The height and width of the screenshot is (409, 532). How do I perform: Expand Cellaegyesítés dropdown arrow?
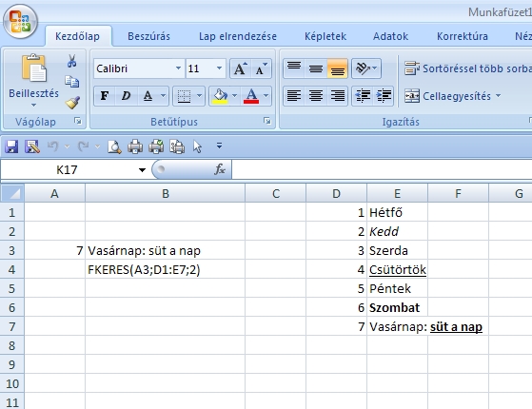tap(498, 96)
